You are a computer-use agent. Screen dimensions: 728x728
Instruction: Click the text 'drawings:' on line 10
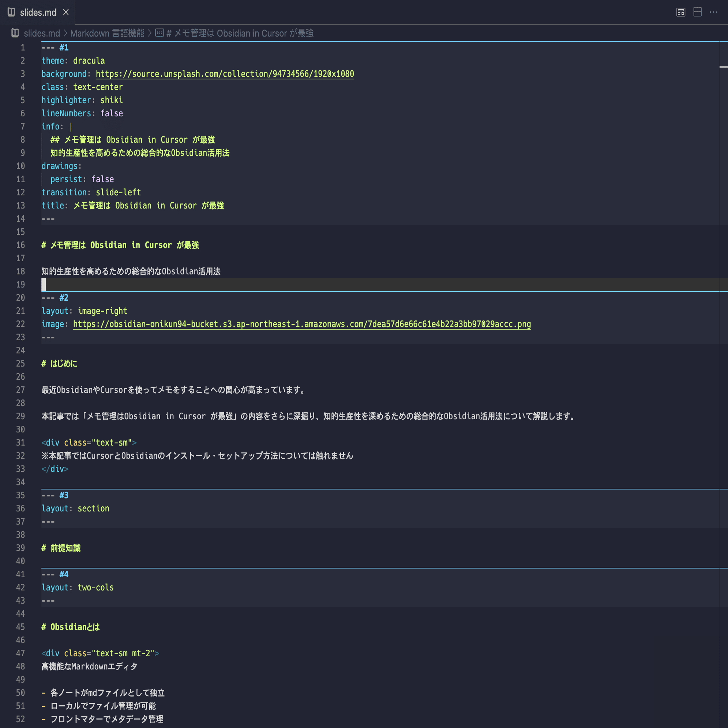[61, 166]
